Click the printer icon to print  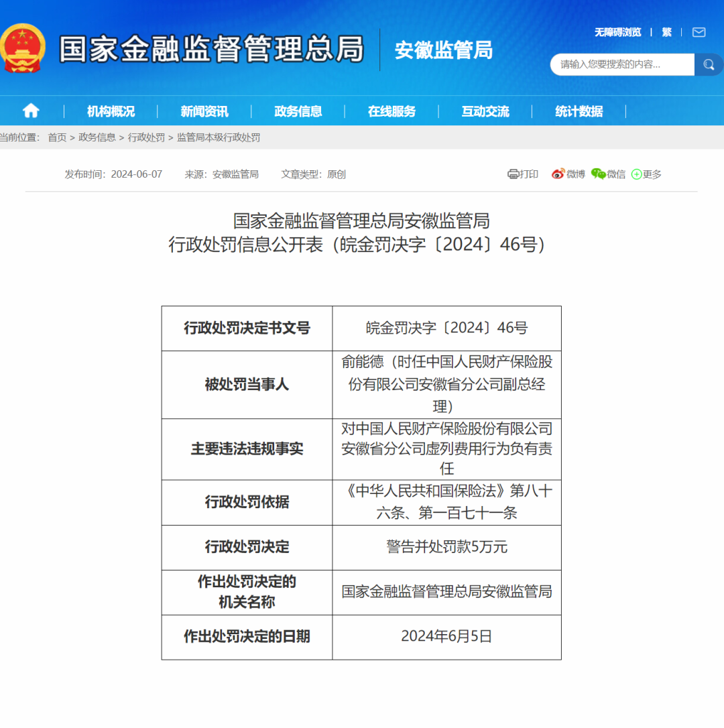pyautogui.click(x=513, y=174)
